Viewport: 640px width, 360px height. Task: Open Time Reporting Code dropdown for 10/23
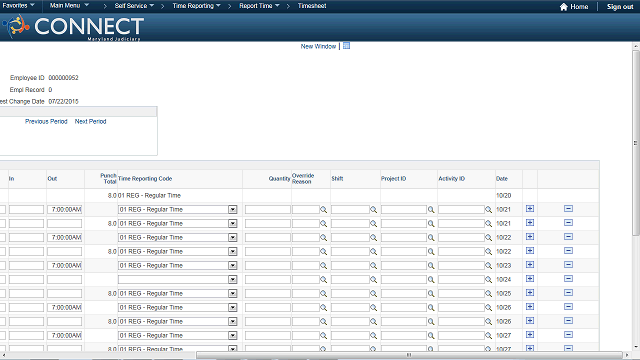pos(232,265)
